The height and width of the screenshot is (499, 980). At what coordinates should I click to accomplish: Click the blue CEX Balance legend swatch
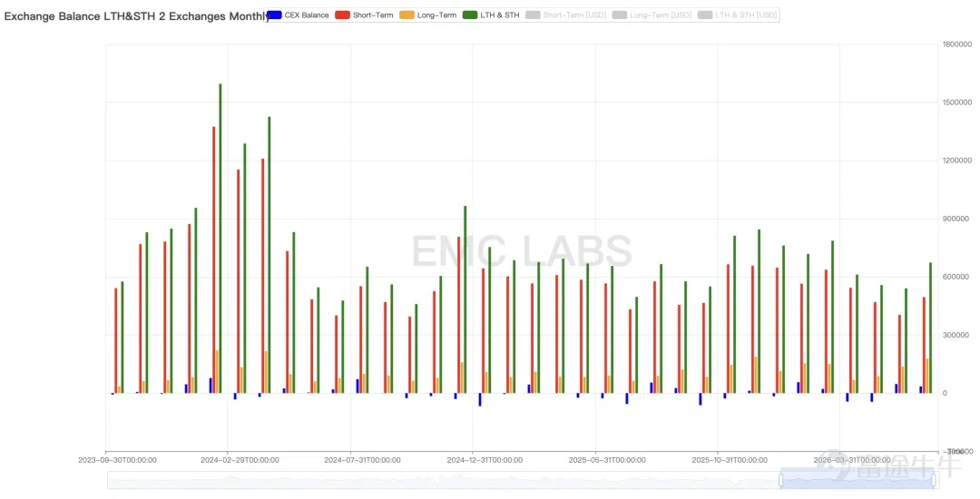pos(273,15)
